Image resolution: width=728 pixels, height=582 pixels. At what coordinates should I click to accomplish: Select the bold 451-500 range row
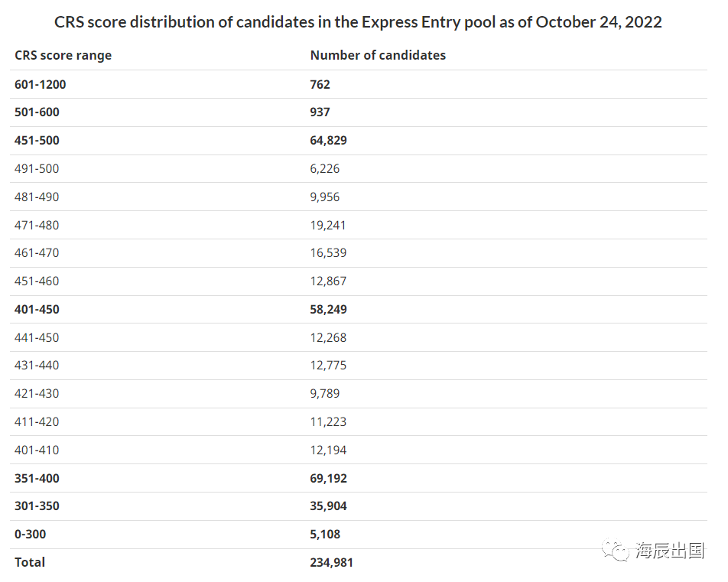coord(359,141)
